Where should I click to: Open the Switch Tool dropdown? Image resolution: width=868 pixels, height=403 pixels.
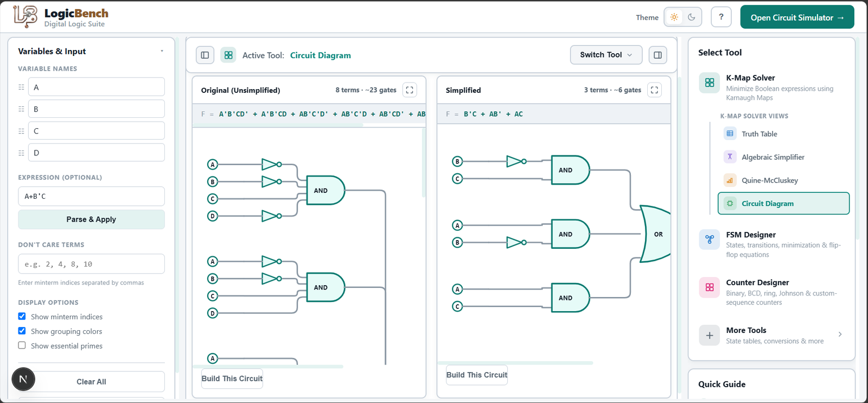coord(606,55)
